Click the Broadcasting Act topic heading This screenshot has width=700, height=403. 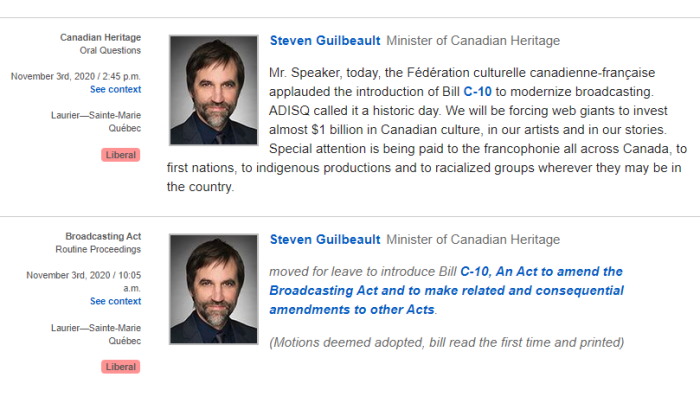point(103,236)
